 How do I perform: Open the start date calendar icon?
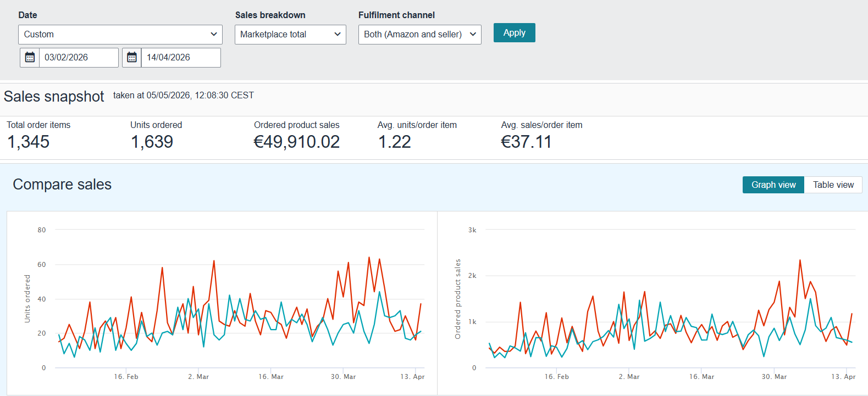pyautogui.click(x=30, y=57)
